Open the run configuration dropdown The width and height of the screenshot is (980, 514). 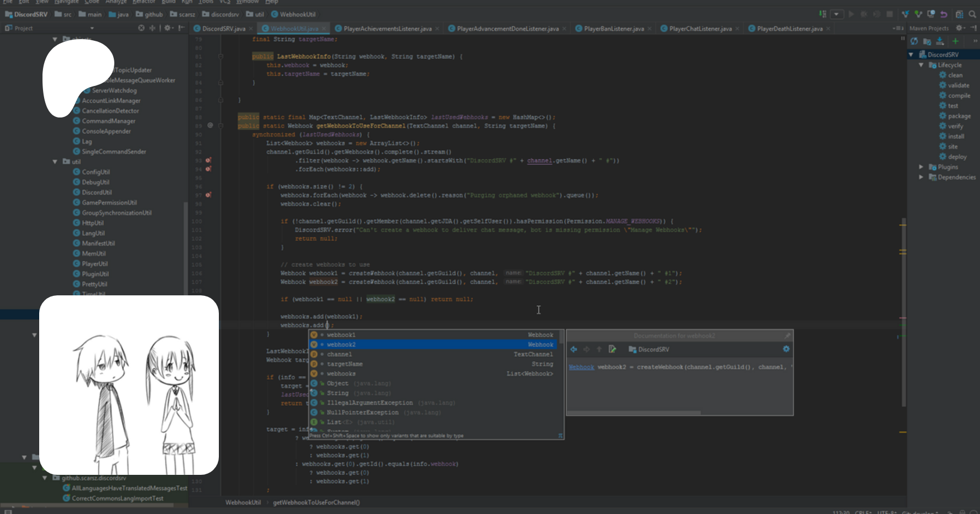837,14
